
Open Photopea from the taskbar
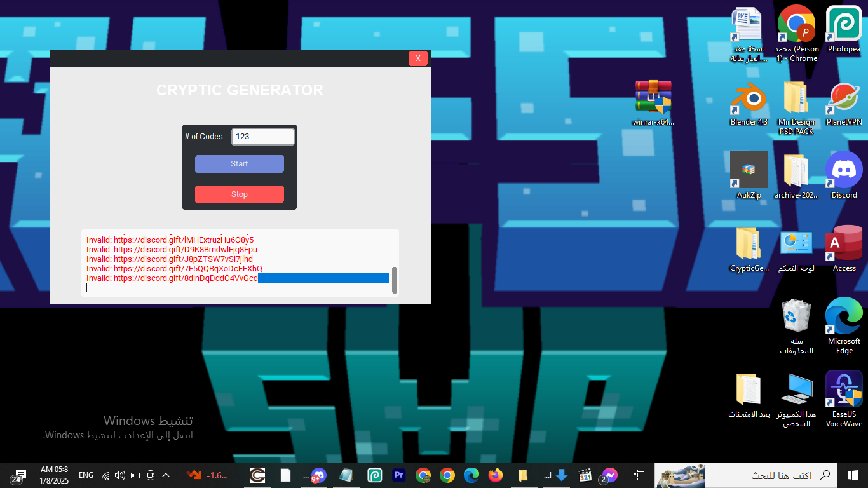pyautogui.click(x=374, y=475)
